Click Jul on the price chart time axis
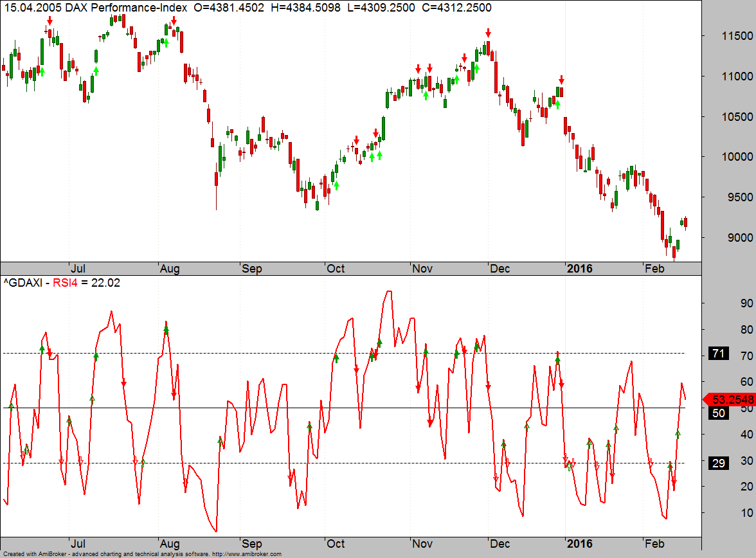 point(78,269)
